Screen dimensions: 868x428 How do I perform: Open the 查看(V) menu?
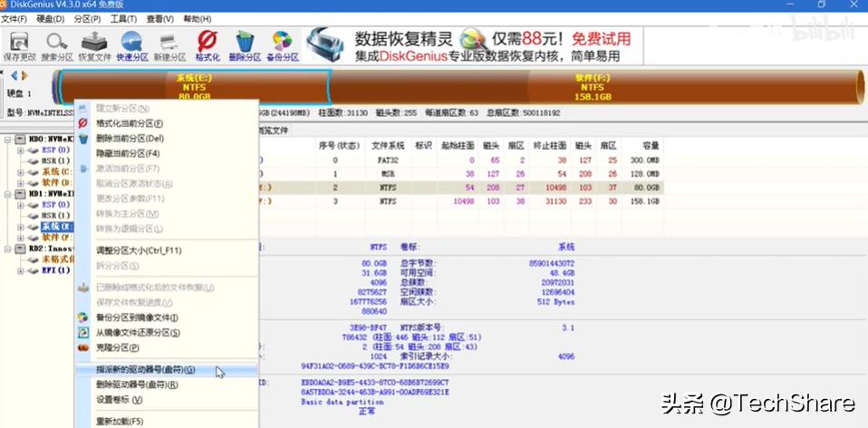(x=160, y=19)
